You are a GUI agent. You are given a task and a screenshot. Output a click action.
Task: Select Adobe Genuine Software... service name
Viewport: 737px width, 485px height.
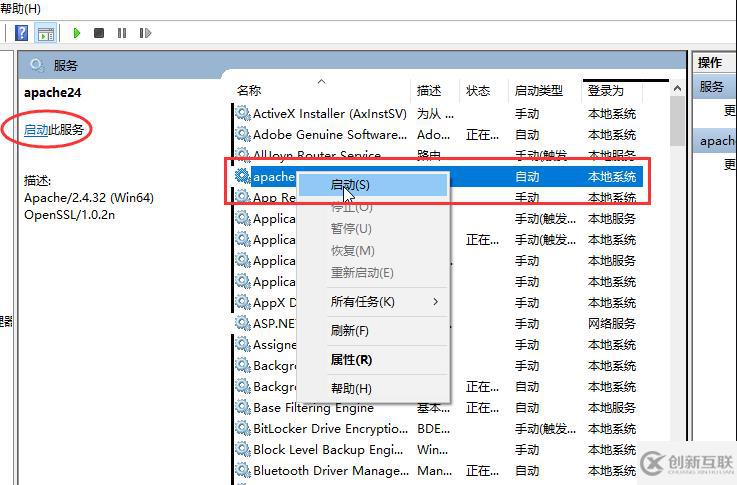330,135
